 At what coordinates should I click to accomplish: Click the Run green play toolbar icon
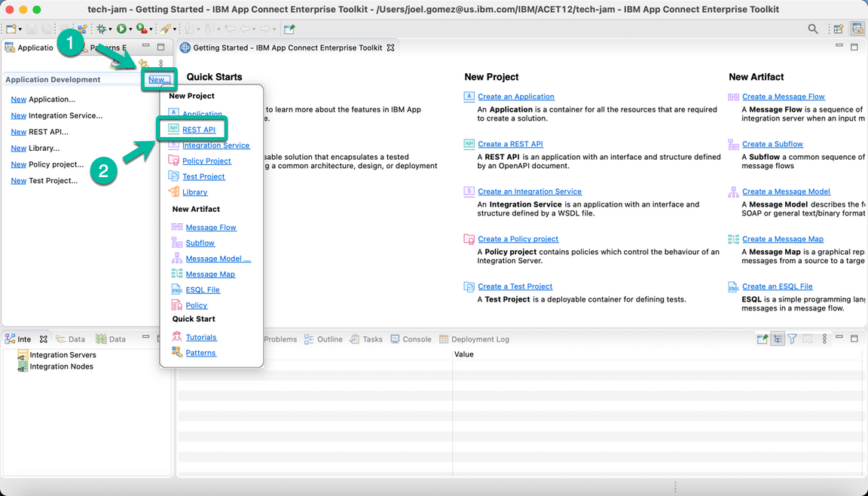tap(121, 29)
